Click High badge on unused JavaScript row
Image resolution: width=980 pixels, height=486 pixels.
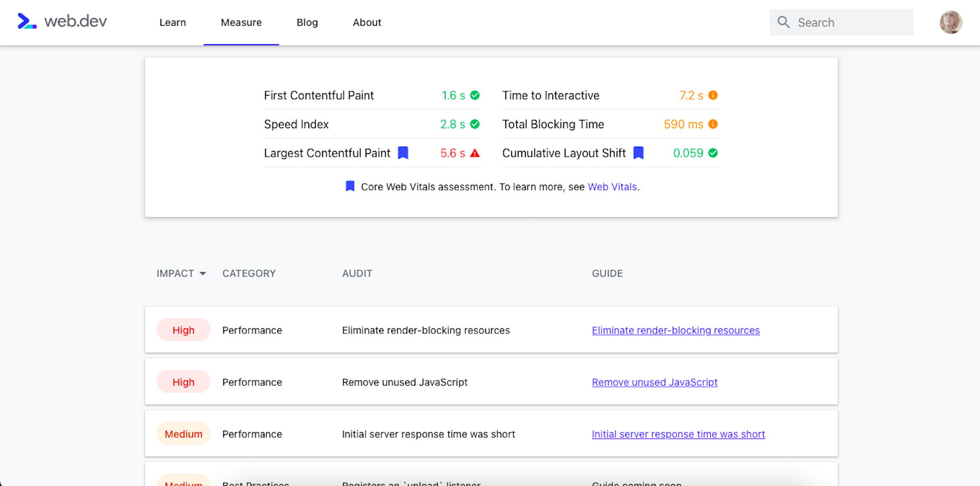pyautogui.click(x=183, y=382)
